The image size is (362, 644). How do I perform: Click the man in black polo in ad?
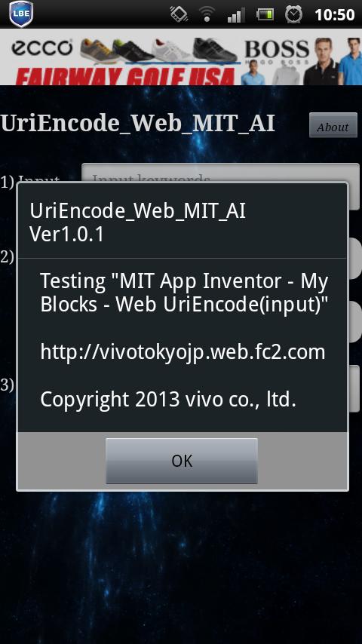pos(321,62)
